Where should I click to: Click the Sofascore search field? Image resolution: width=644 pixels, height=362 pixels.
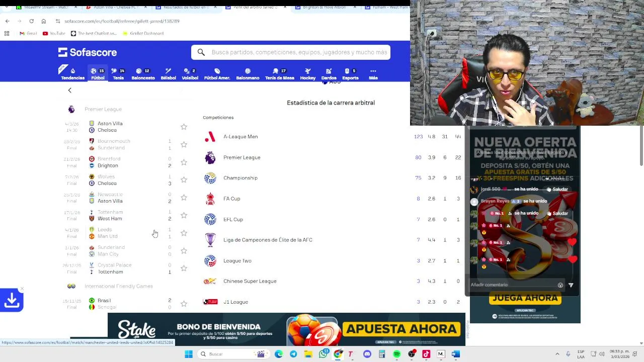[291, 52]
